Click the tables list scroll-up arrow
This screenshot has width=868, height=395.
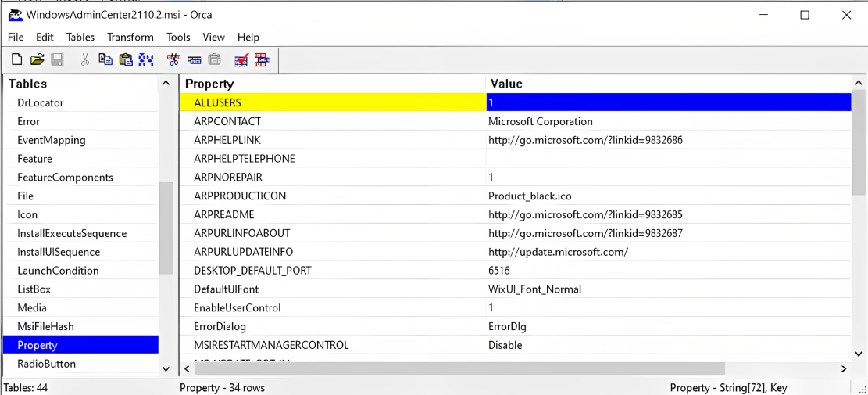click(x=166, y=84)
